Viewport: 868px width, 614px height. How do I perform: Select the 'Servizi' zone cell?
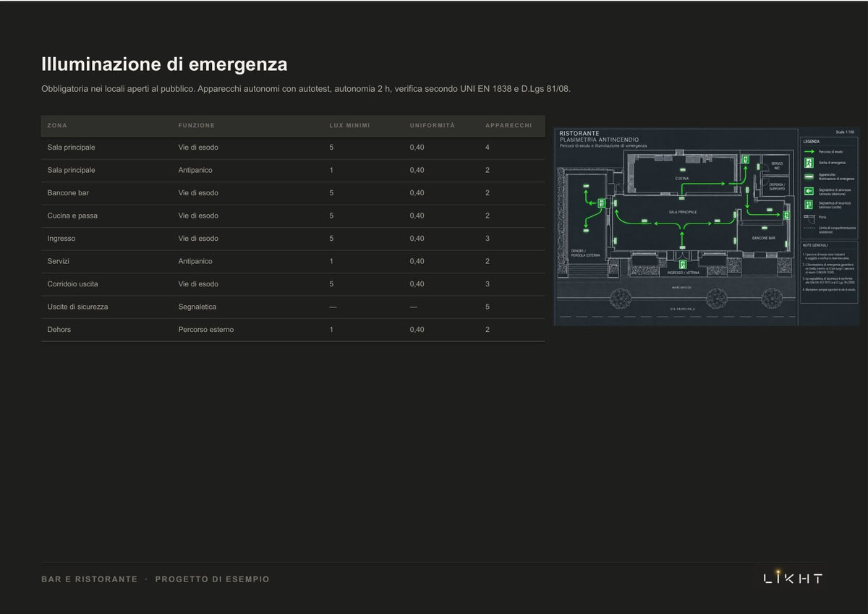(x=59, y=261)
